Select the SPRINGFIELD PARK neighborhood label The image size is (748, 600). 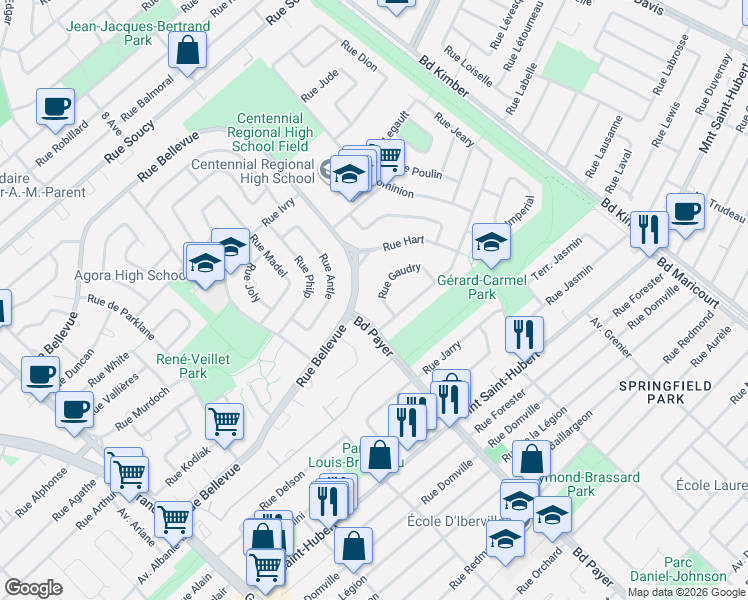[665, 392]
